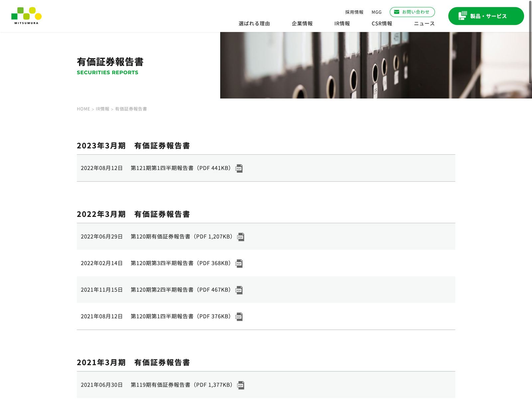Screen dimensions: 532x399
Task: Open the CSR情報 navigation item
Action: click(x=382, y=24)
